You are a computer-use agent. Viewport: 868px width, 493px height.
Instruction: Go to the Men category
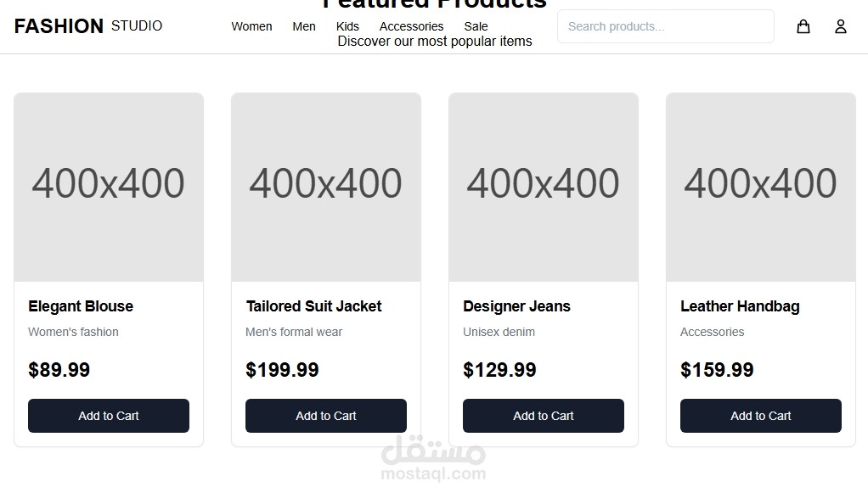tap(304, 26)
